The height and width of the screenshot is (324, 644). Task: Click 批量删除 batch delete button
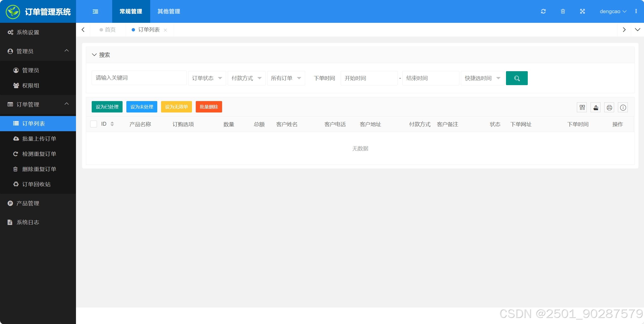pos(209,107)
